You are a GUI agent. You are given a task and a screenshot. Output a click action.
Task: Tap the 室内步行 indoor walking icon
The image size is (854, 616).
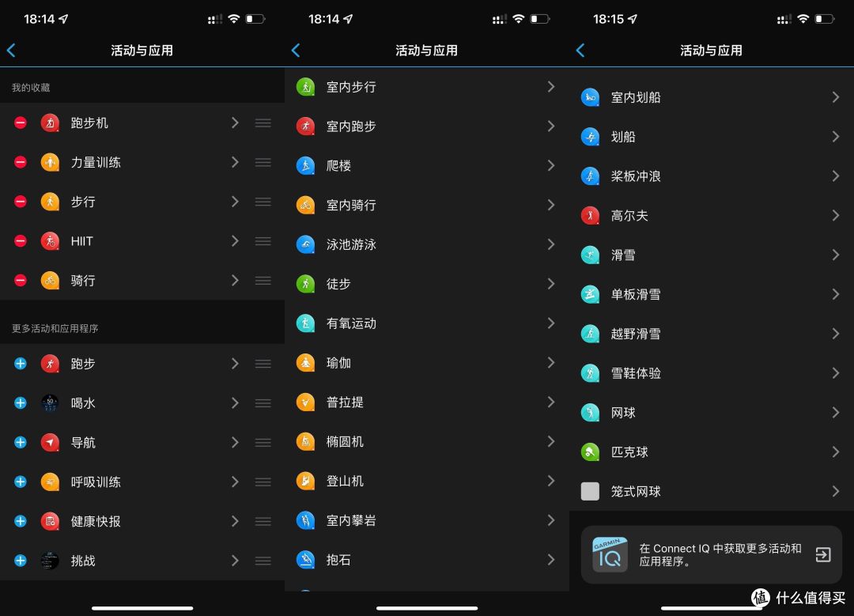click(x=305, y=87)
